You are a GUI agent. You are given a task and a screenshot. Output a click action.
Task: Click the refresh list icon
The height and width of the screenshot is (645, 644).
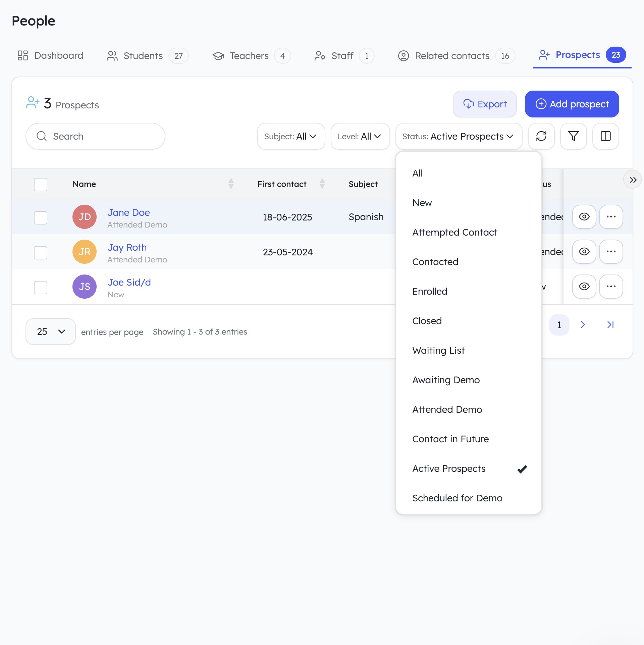[541, 136]
